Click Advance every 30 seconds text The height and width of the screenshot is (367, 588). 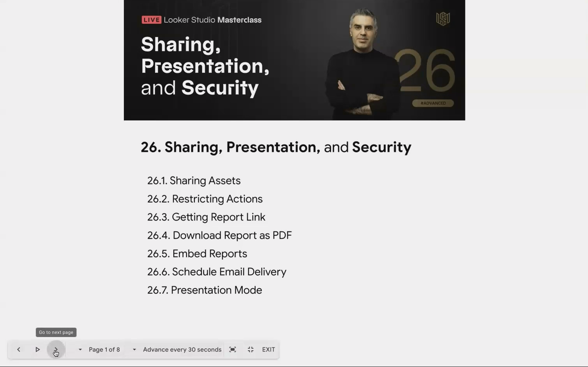coord(182,350)
